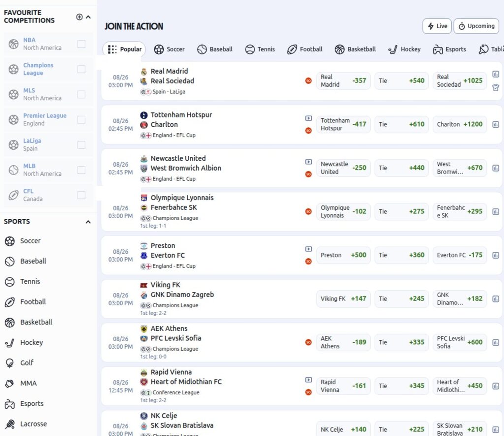504x436 pixels.
Task: Open live stream icon for Preston match
Action: click(x=309, y=249)
